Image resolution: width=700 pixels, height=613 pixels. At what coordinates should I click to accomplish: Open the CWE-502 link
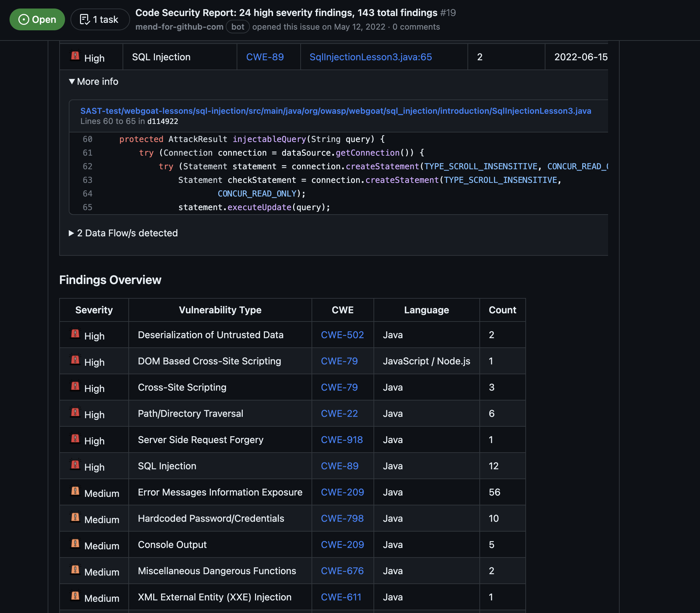(342, 335)
